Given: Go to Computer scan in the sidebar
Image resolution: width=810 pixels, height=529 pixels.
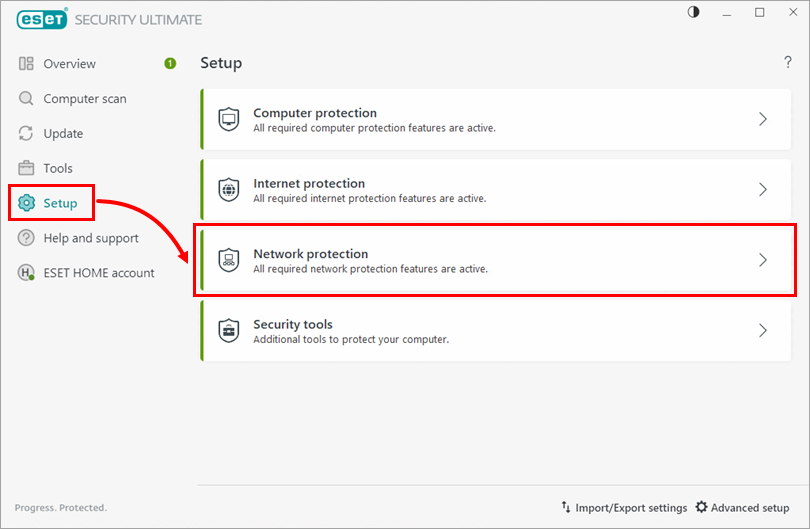Looking at the screenshot, I should (84, 99).
